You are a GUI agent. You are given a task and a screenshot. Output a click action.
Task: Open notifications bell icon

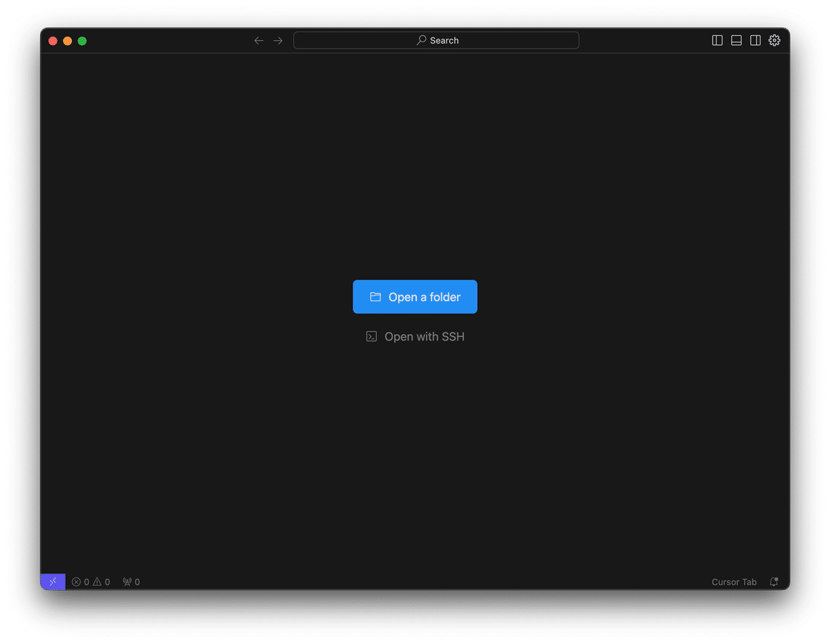[774, 582]
